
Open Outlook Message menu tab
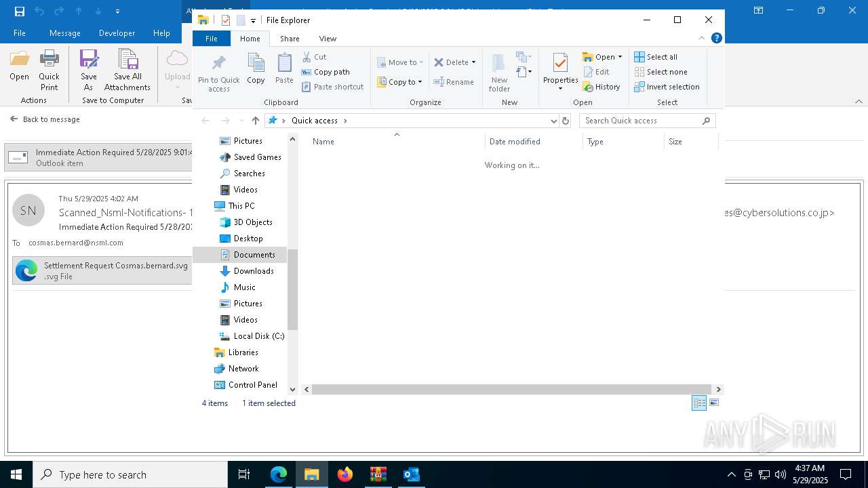coord(65,33)
